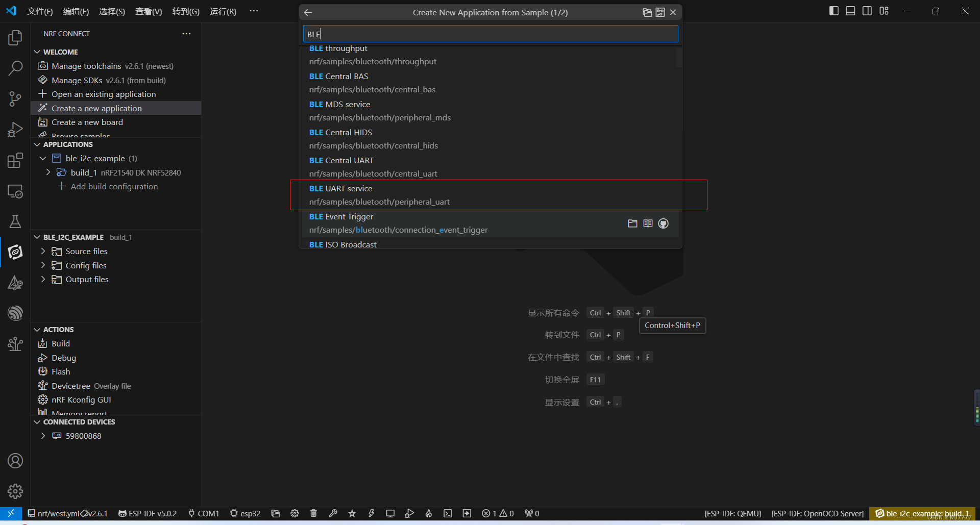The image size is (980, 525).
Task: Open GitHub page for BLE Event Trigger sample
Action: coord(664,223)
